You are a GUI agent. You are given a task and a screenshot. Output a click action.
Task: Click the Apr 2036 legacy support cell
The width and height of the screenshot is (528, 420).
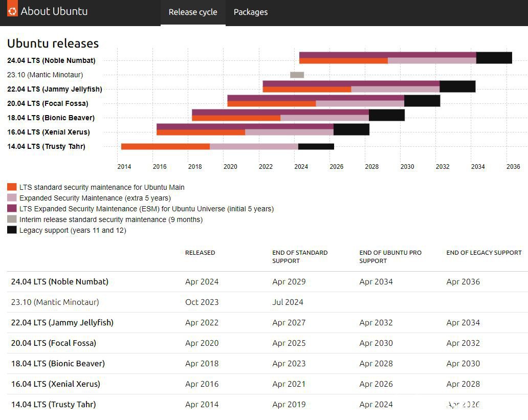coord(463,282)
